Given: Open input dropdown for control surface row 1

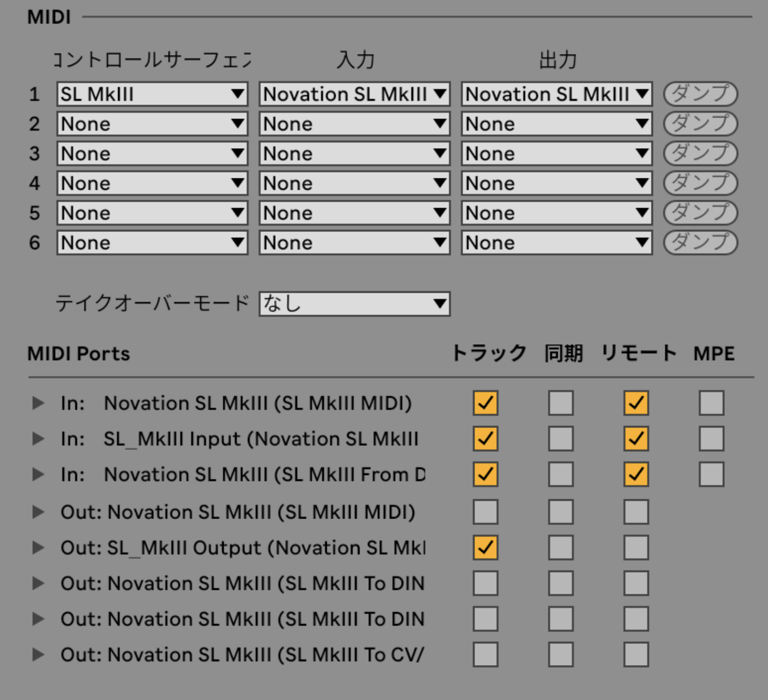Looking at the screenshot, I should click(354, 95).
